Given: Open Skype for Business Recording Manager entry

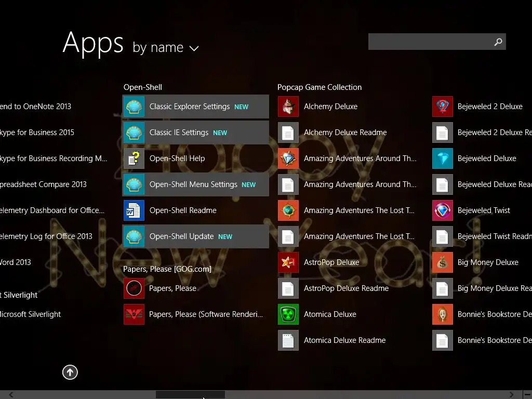Looking at the screenshot, I should pyautogui.click(x=54, y=158).
